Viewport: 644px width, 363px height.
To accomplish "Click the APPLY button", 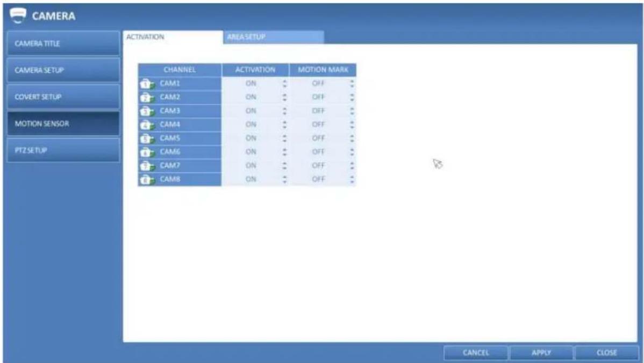I will (541, 353).
